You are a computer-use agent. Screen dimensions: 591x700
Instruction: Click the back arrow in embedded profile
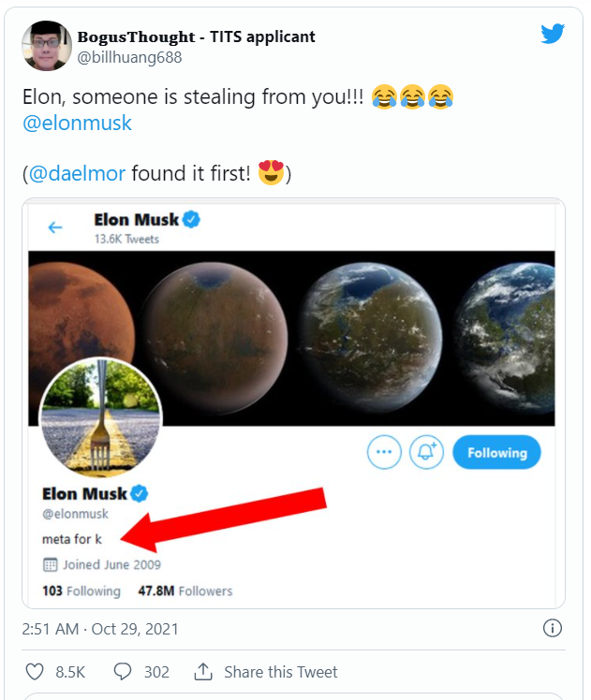click(x=55, y=227)
